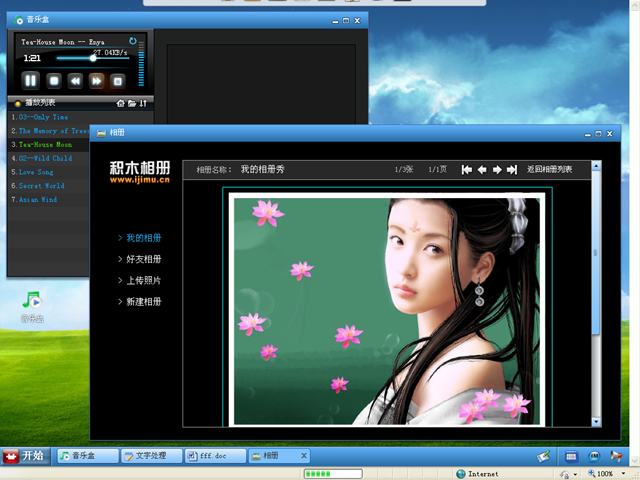Skip forward to next track

click(x=96, y=80)
